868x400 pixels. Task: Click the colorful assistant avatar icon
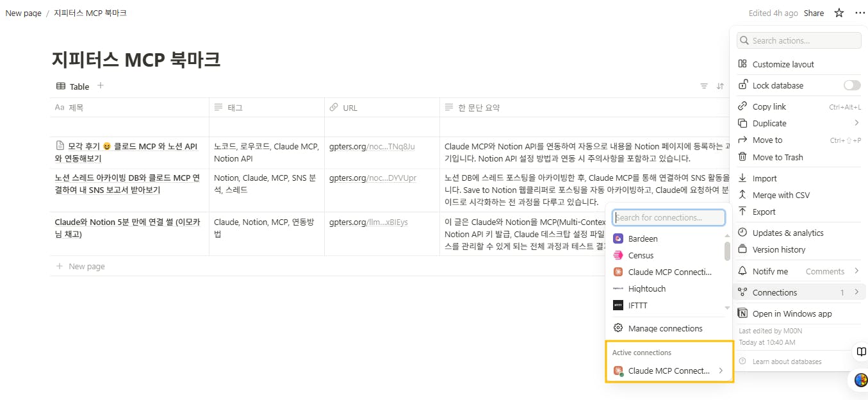862,380
